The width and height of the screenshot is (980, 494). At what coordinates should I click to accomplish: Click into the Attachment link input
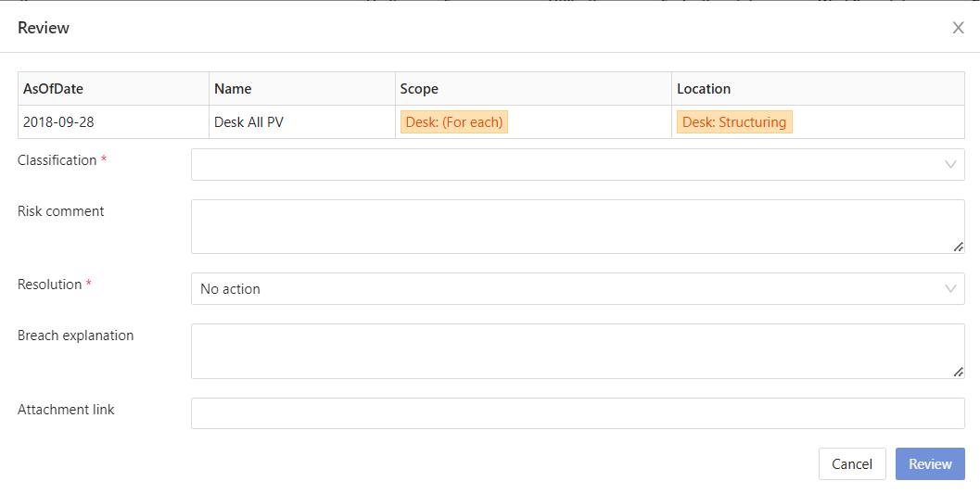point(577,413)
